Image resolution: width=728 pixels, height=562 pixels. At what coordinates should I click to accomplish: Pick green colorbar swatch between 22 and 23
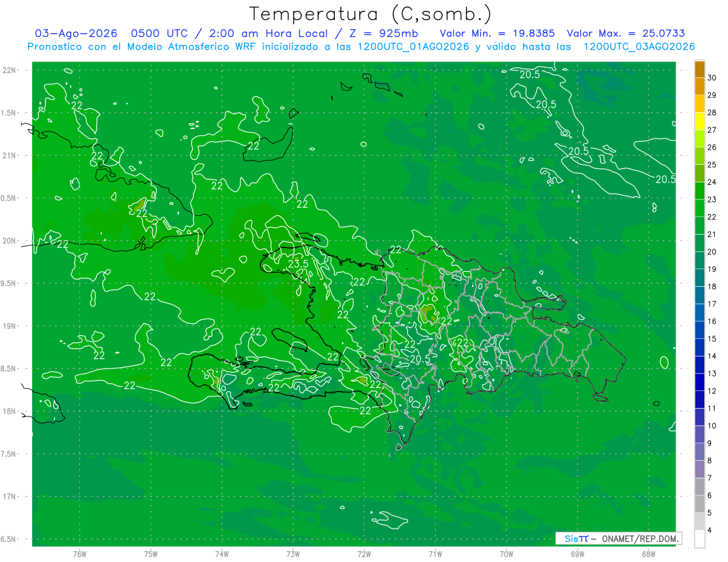coord(699,208)
